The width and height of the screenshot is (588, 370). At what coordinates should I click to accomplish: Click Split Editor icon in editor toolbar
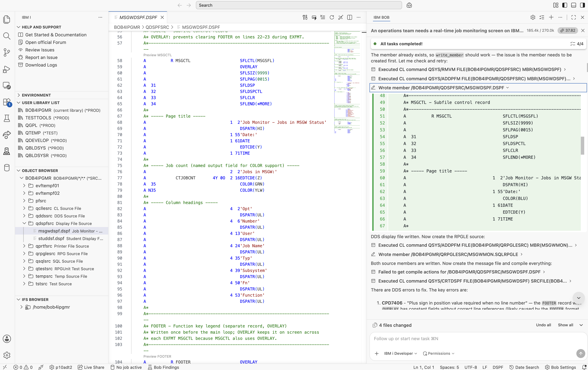coord(349,17)
